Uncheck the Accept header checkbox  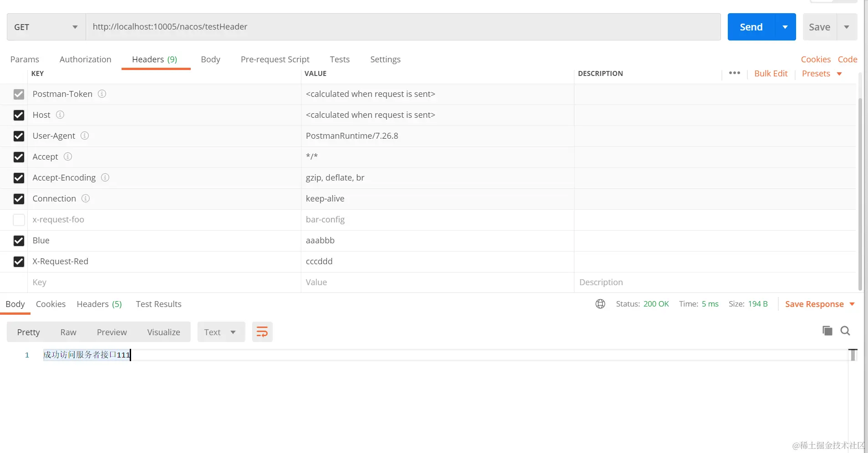(19, 157)
